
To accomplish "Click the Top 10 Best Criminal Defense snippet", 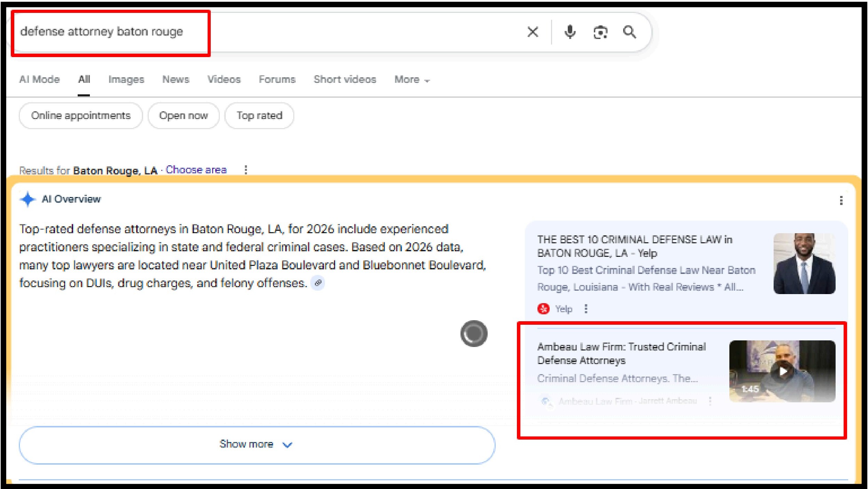I will (646, 278).
